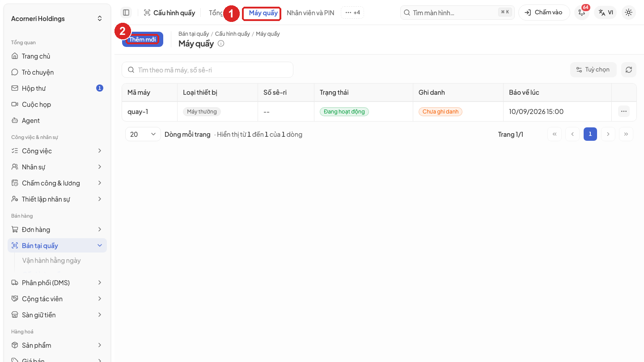Open Trang chủ in sidebar
644x362 pixels.
coord(57,56)
